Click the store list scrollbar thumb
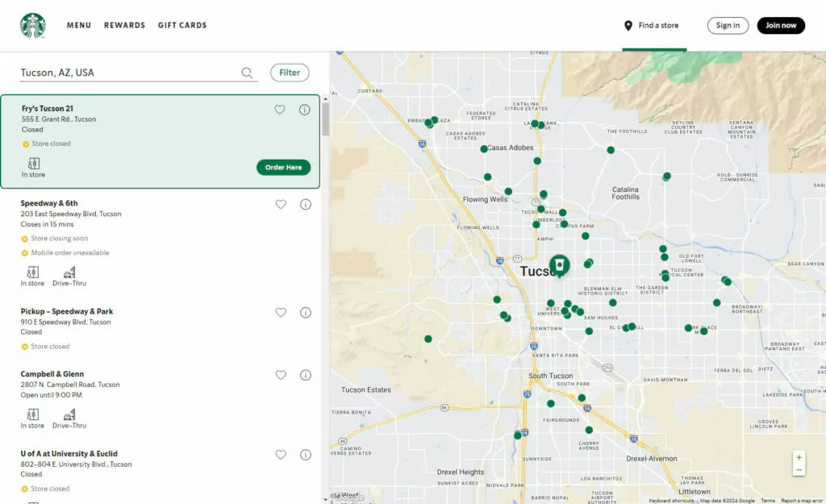 click(x=326, y=119)
